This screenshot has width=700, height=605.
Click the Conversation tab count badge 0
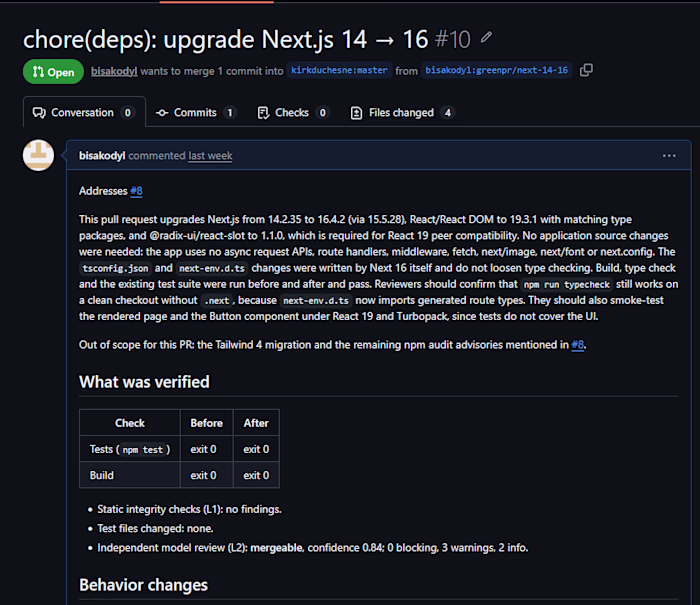click(x=128, y=113)
